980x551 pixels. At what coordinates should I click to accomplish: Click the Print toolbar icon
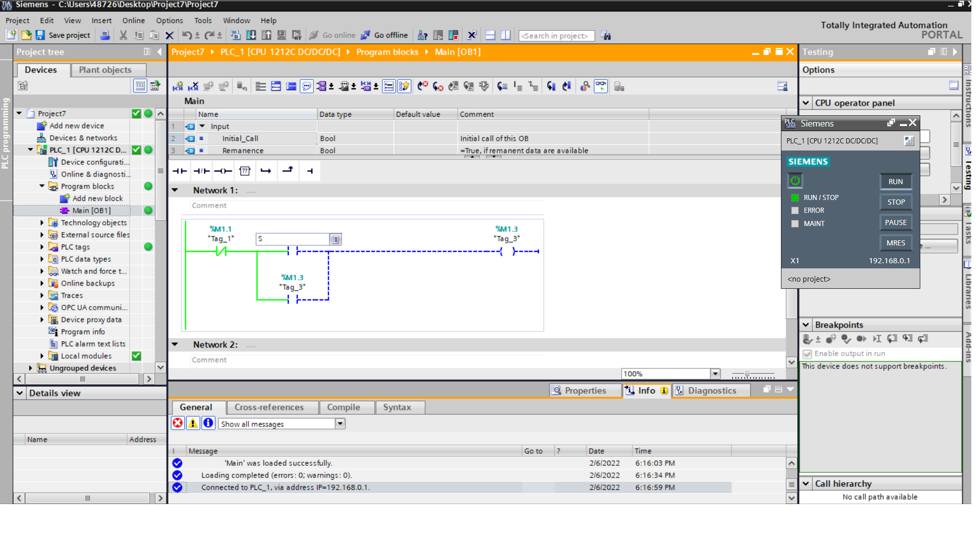105,35
